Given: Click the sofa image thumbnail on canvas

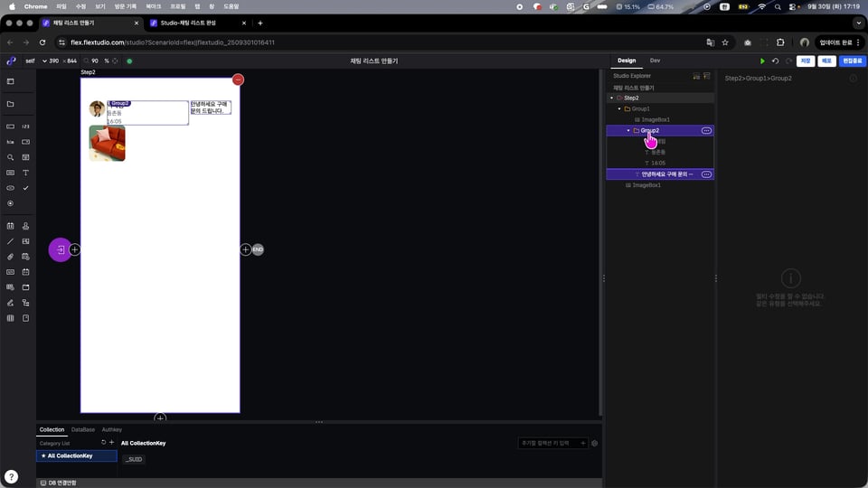Looking at the screenshot, I should pyautogui.click(x=107, y=143).
